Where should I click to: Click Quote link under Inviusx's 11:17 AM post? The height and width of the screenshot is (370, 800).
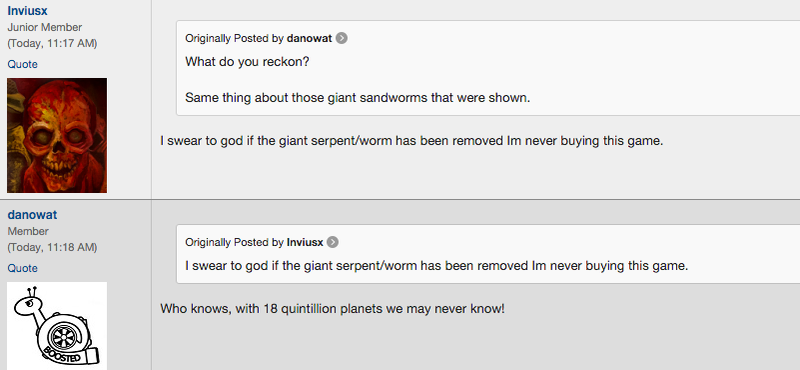(22, 64)
